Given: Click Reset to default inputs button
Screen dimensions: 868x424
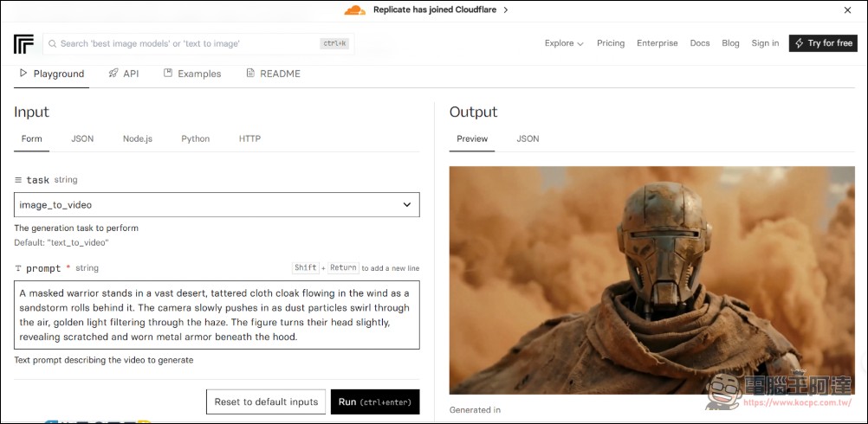Looking at the screenshot, I should click(266, 402).
